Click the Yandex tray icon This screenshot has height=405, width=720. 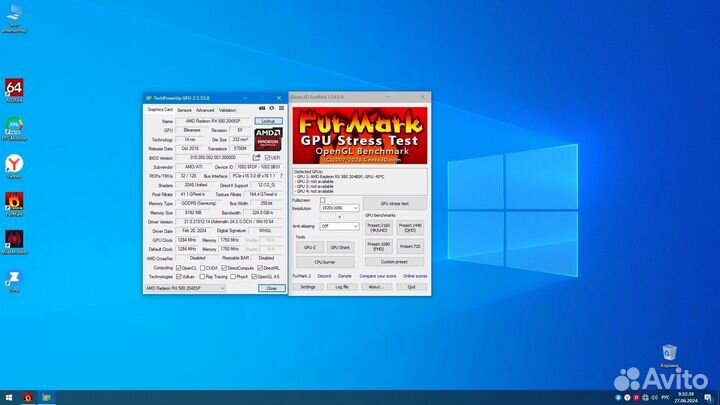(627, 398)
